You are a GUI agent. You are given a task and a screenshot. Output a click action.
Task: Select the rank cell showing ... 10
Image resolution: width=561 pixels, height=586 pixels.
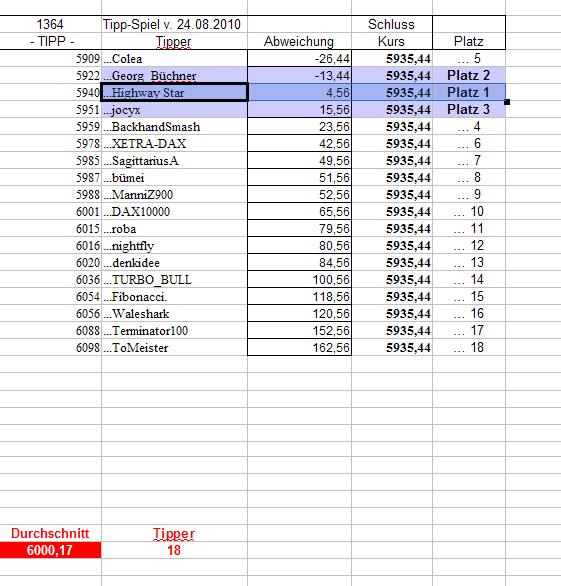tap(469, 212)
